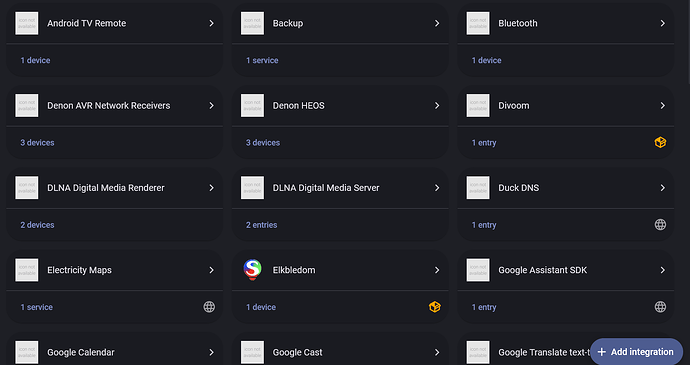Click the Add integration button

point(636,352)
